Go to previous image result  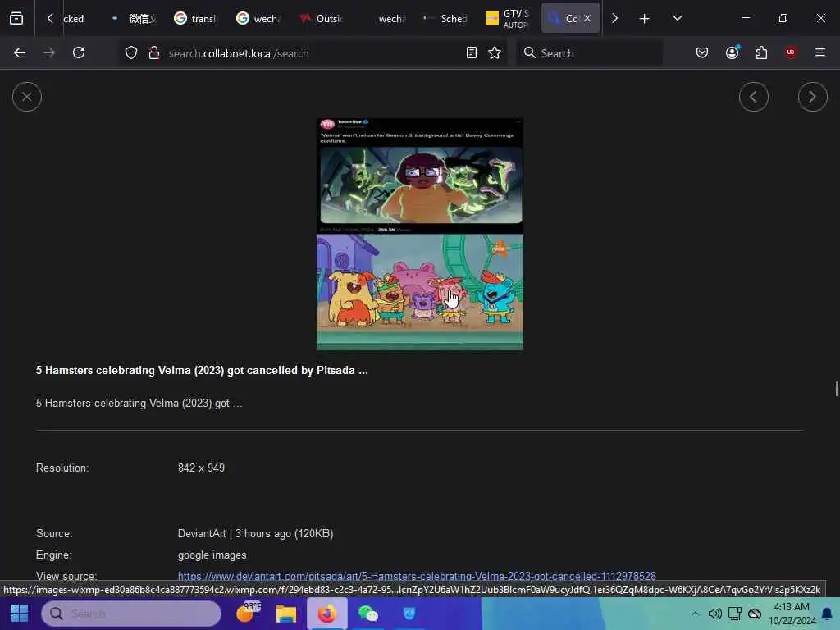pyautogui.click(x=753, y=97)
